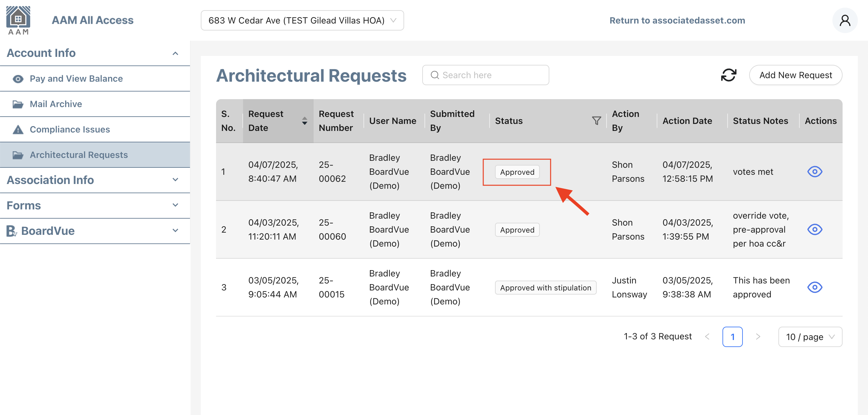Click request number 25-00060
868x415 pixels.
pyautogui.click(x=332, y=229)
